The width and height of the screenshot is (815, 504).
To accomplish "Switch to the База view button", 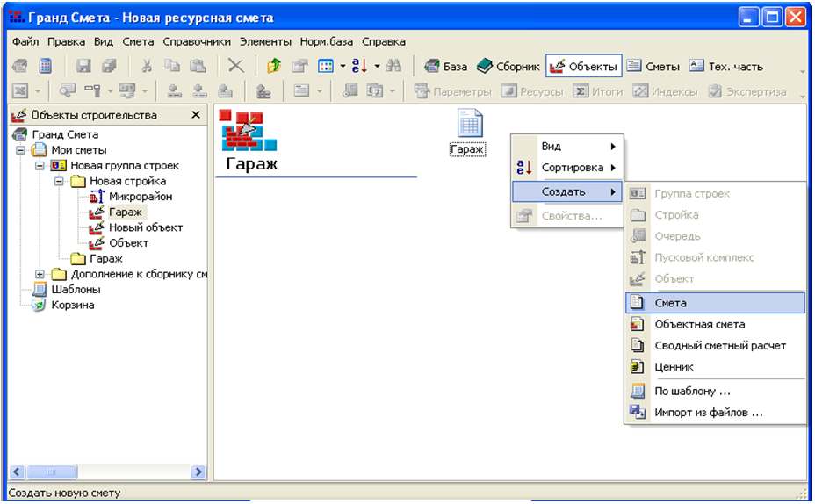I will click(x=446, y=66).
